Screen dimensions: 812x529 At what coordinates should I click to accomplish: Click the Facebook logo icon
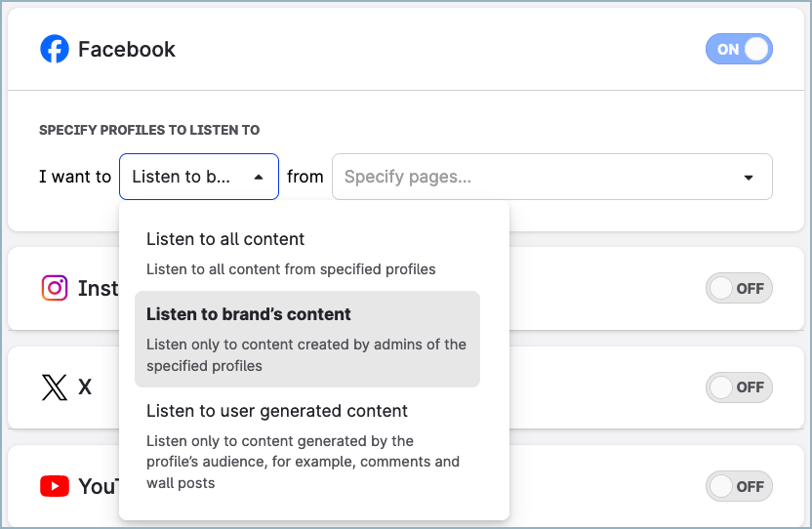[x=55, y=49]
